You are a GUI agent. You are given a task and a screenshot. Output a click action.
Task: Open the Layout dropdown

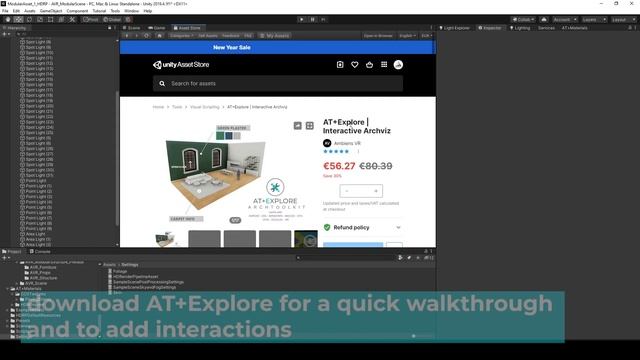coord(623,20)
